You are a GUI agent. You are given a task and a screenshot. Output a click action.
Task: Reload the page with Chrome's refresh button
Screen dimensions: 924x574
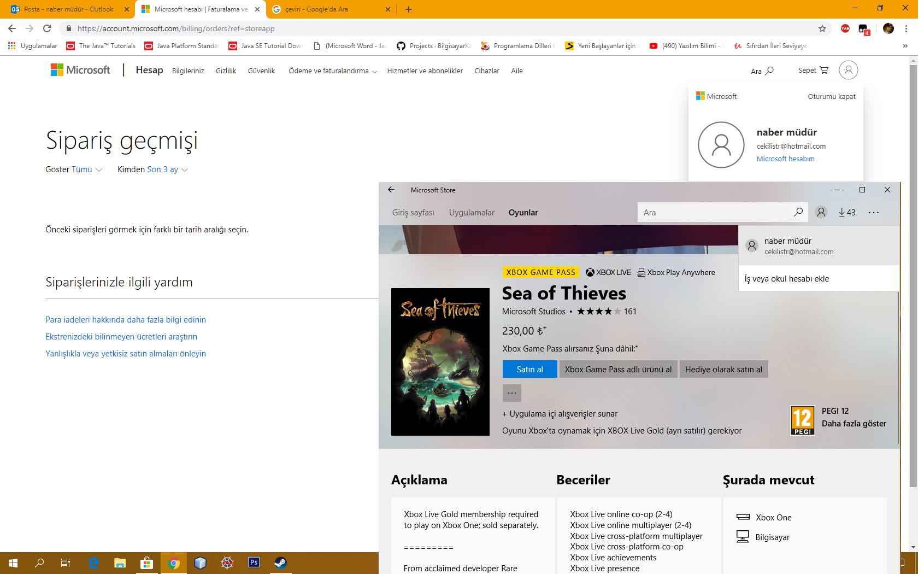click(x=47, y=28)
